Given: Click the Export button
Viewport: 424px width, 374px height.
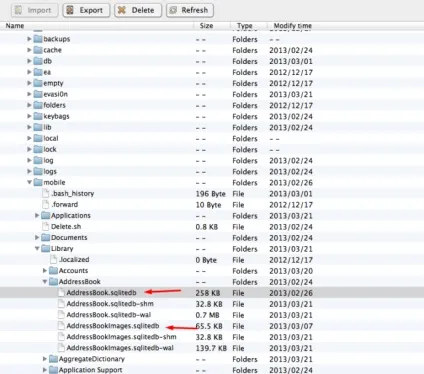Looking at the screenshot, I should click(86, 10).
